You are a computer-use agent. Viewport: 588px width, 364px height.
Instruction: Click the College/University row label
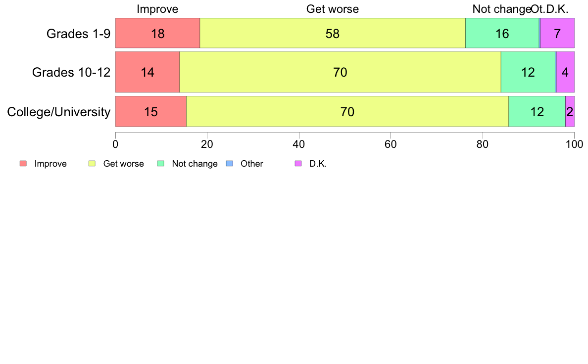point(59,112)
